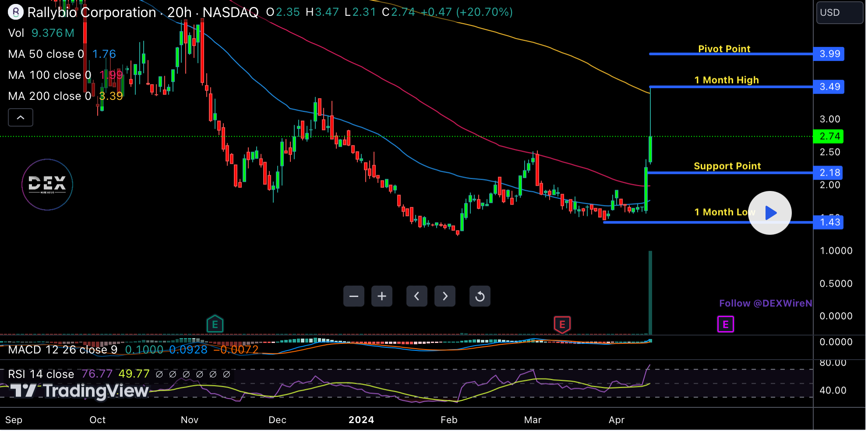Open the magenta upcoming earnings marker
The height and width of the screenshot is (431, 868).
click(x=726, y=325)
